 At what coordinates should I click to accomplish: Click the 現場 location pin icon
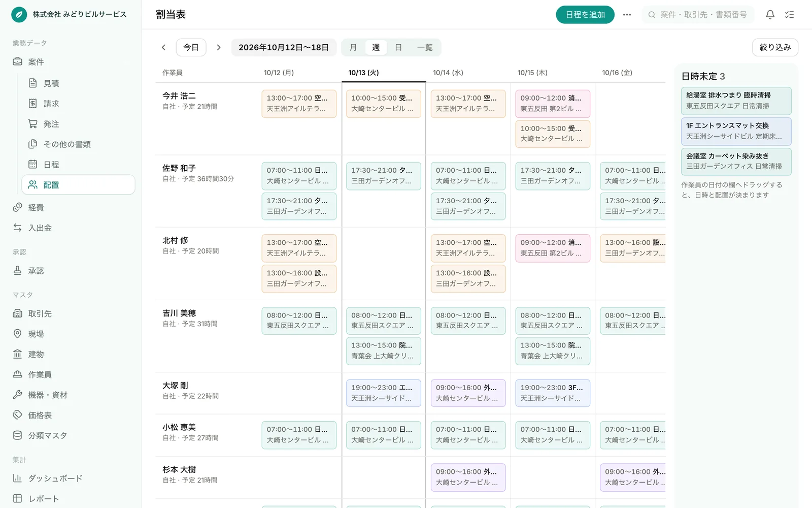(x=17, y=334)
